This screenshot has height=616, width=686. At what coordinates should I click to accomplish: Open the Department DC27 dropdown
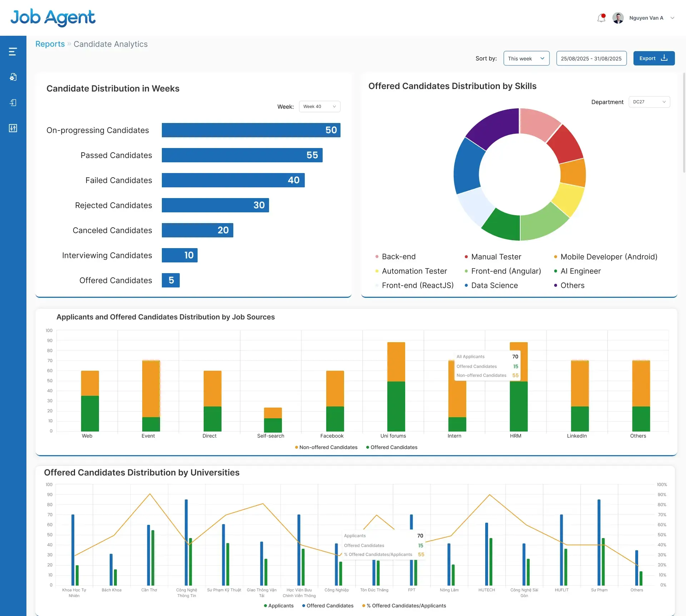(x=649, y=102)
